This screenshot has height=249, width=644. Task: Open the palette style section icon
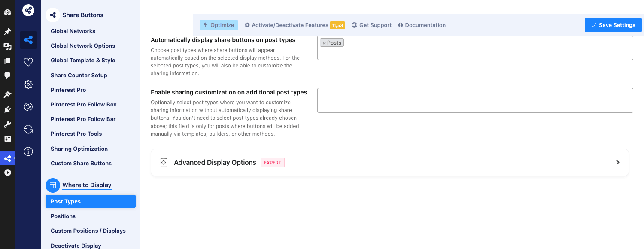click(28, 107)
